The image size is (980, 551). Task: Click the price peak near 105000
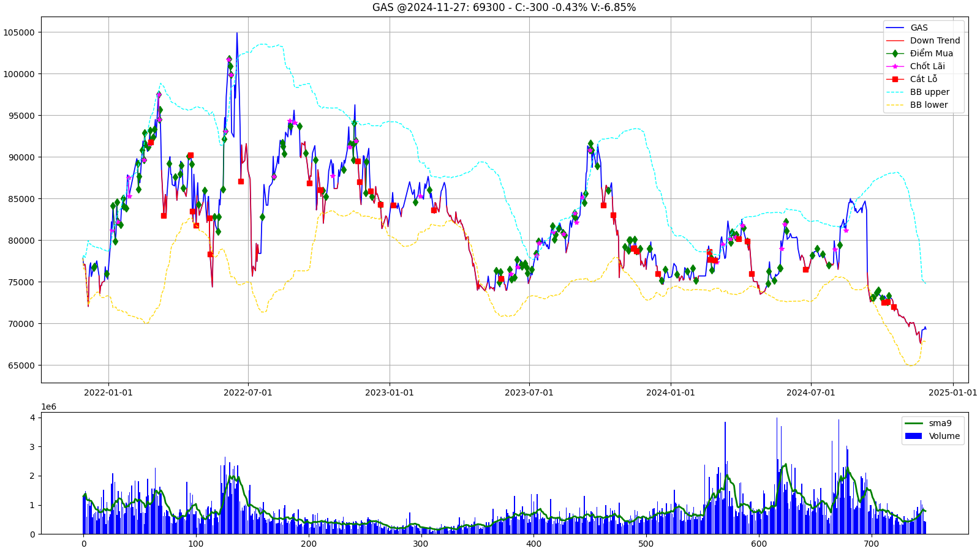pyautogui.click(x=237, y=33)
